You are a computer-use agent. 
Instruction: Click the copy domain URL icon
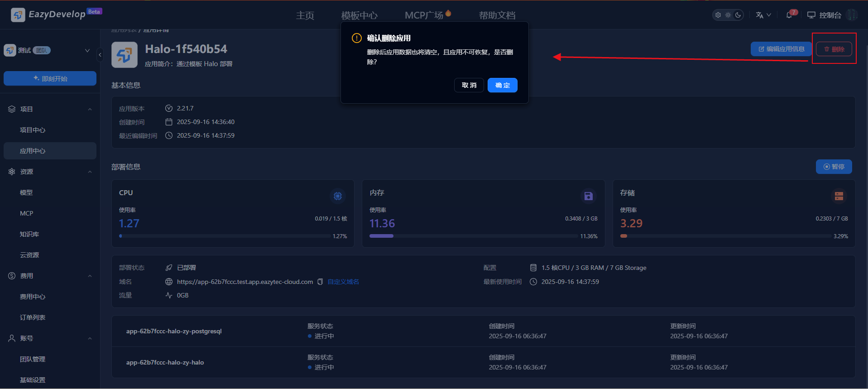(320, 282)
